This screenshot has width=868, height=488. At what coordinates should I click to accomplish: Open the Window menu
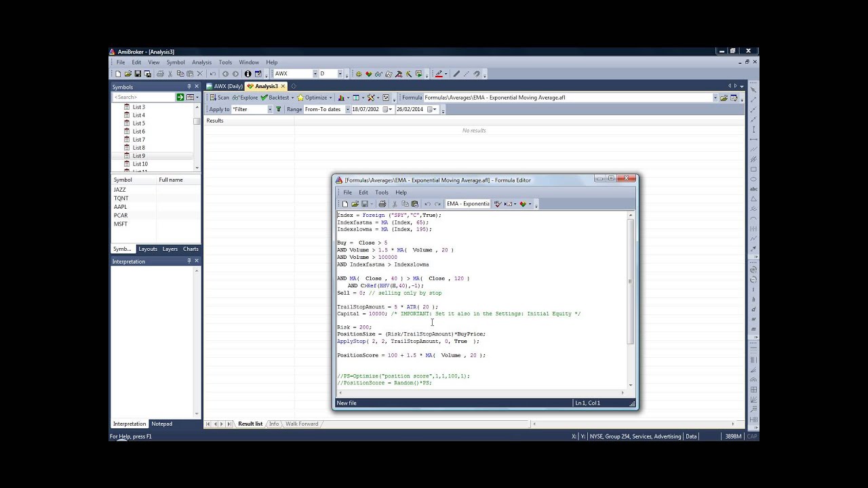249,62
